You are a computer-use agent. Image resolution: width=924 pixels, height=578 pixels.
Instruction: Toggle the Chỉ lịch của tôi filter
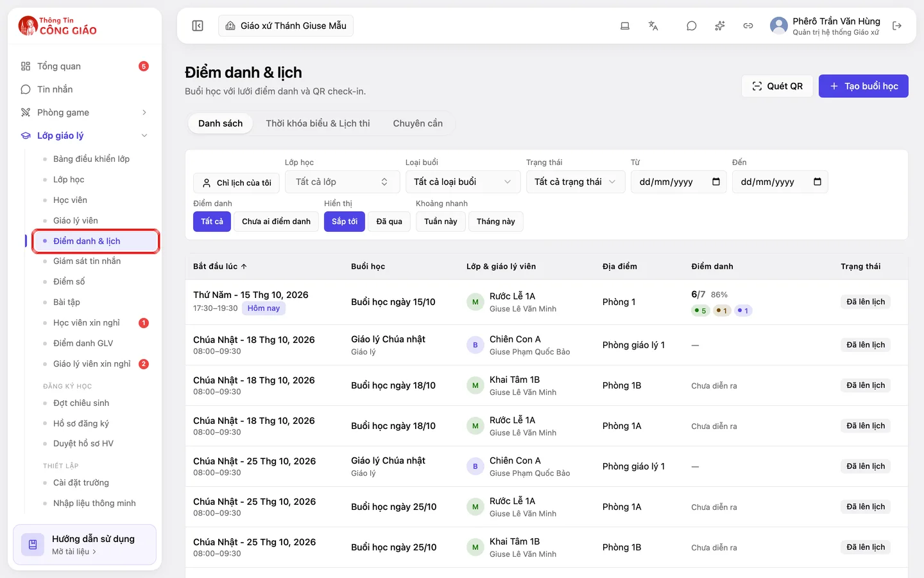coord(237,182)
